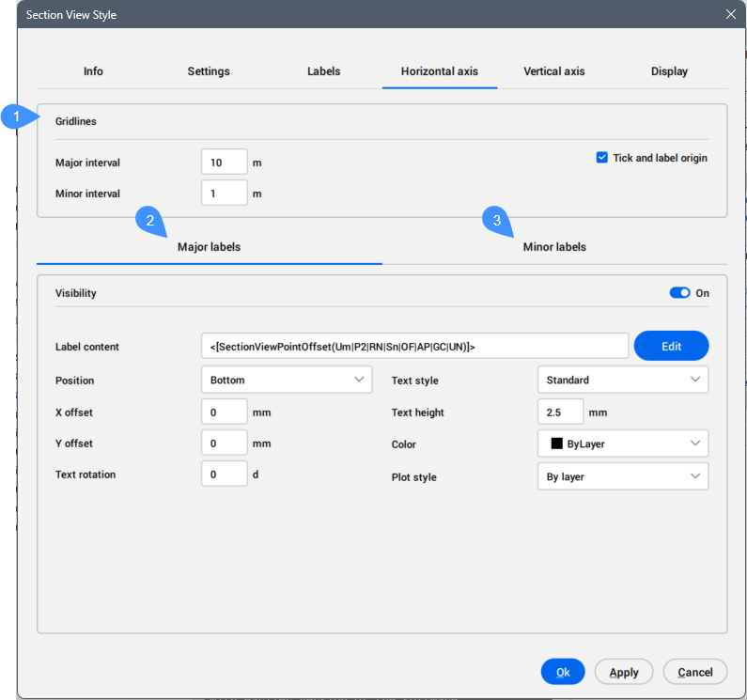The image size is (747, 700).
Task: Expand the Plot style dropdown
Action: pos(622,477)
